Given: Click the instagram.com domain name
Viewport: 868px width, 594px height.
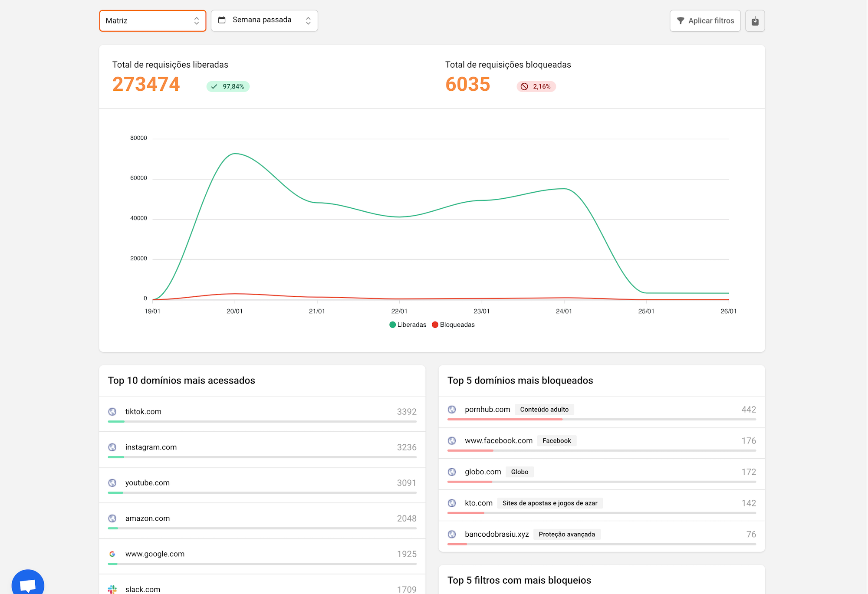Looking at the screenshot, I should pyautogui.click(x=151, y=447).
